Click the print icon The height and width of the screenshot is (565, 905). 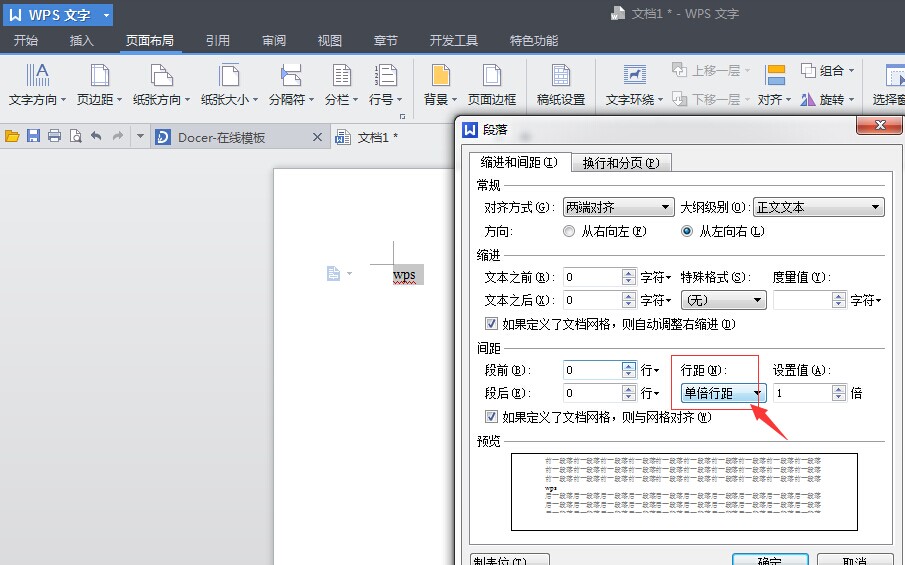54,136
